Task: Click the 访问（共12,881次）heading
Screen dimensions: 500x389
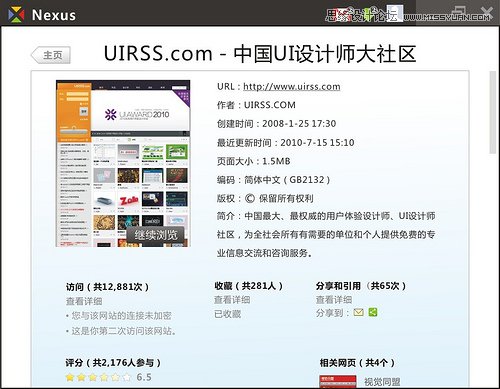Action: coord(107,287)
